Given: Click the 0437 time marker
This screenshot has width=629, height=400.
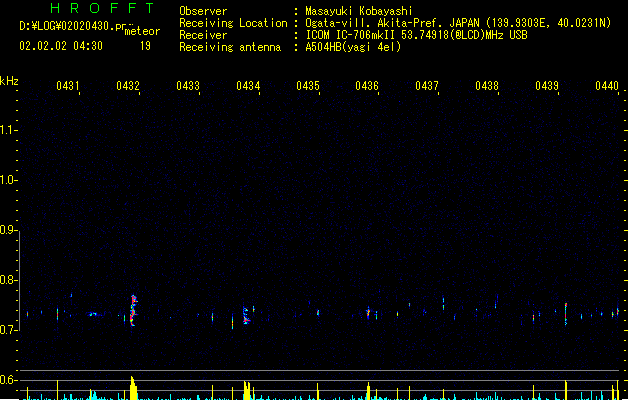Looking at the screenshot, I should (427, 86).
